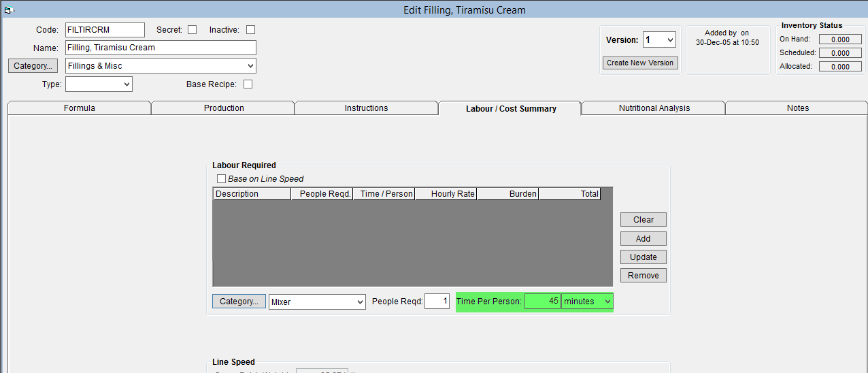Viewport: 868px width, 373px height.
Task: Click the People Reqd. column header
Action: pos(322,194)
